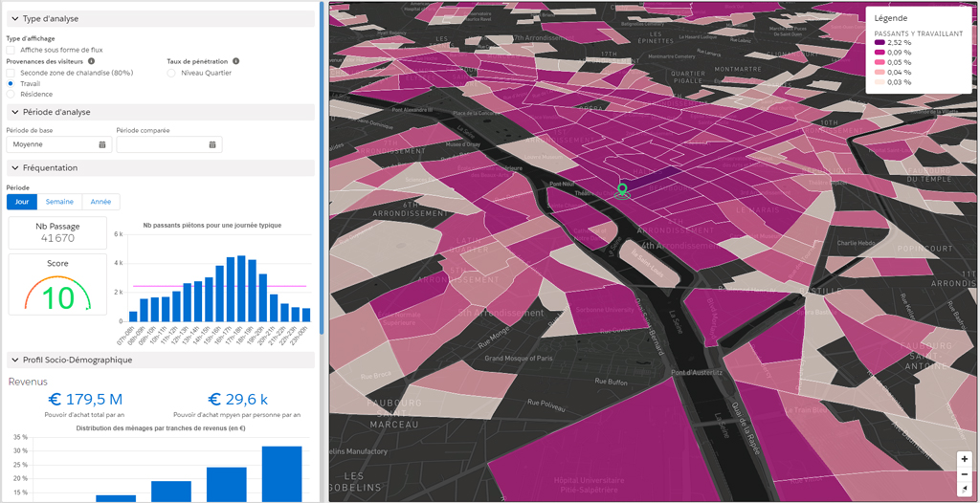Click the PASSANTS Y TRAVAILLANT legend label

pos(918,33)
